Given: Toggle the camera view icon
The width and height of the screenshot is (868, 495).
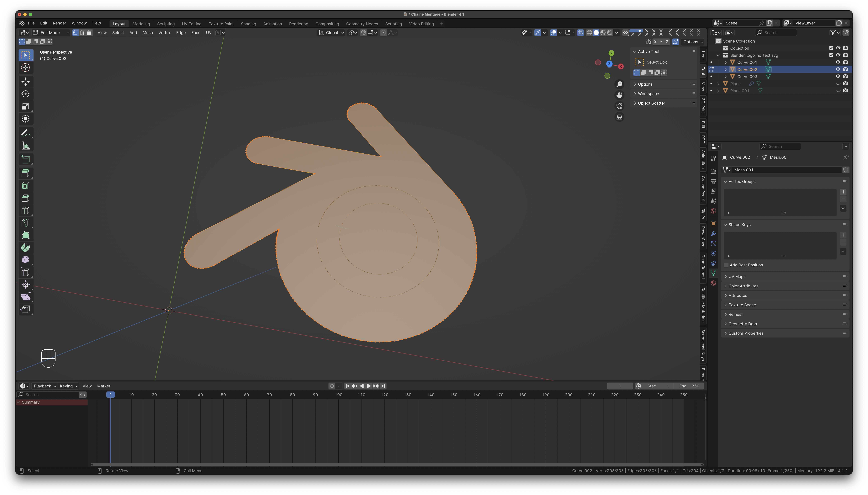Looking at the screenshot, I should [620, 106].
